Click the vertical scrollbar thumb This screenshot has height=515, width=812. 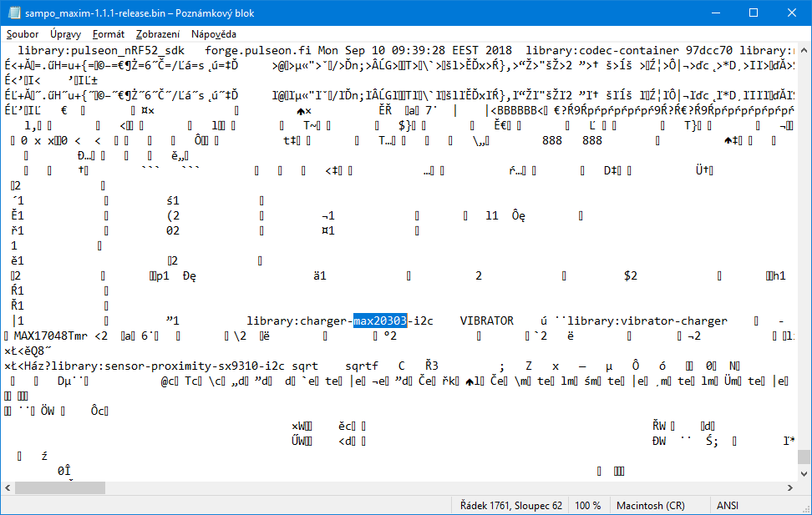[x=804, y=457]
